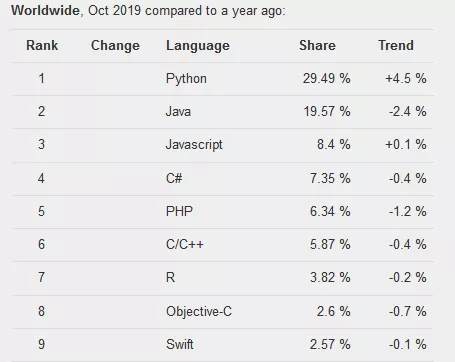Click the Objective-C language name

199,311
